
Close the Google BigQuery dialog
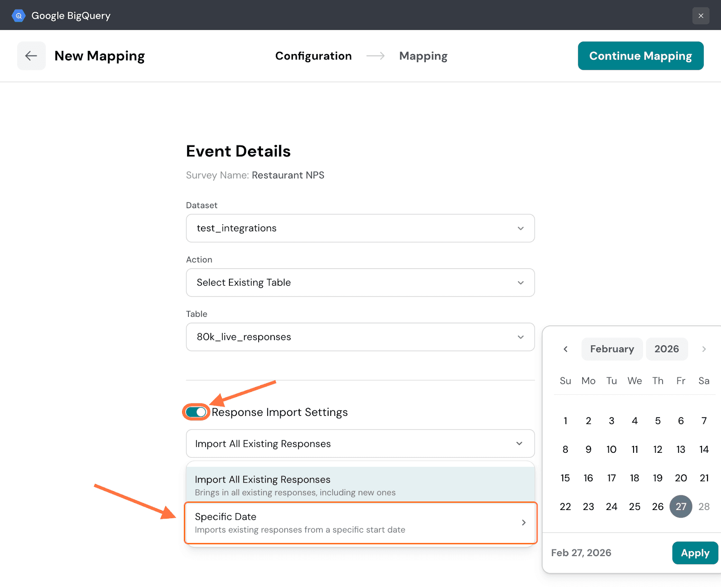pyautogui.click(x=701, y=16)
